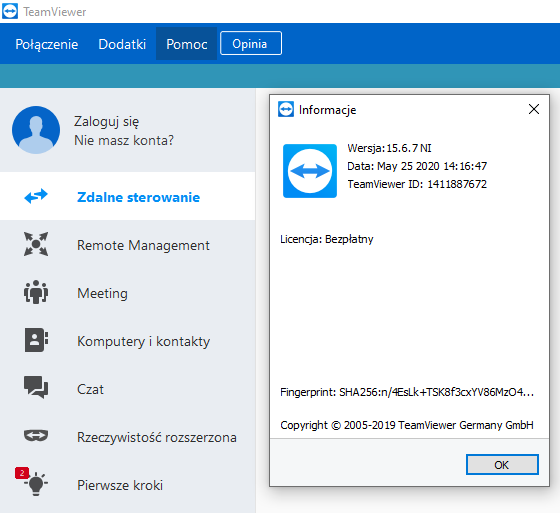560x513 pixels.
Task: Open the Czat tab label
Action: coord(90,389)
